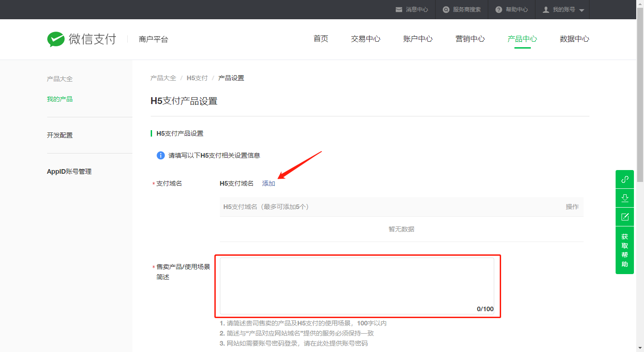The image size is (644, 352).
Task: Click the H5支付产品设置 page title
Action: pos(184,101)
